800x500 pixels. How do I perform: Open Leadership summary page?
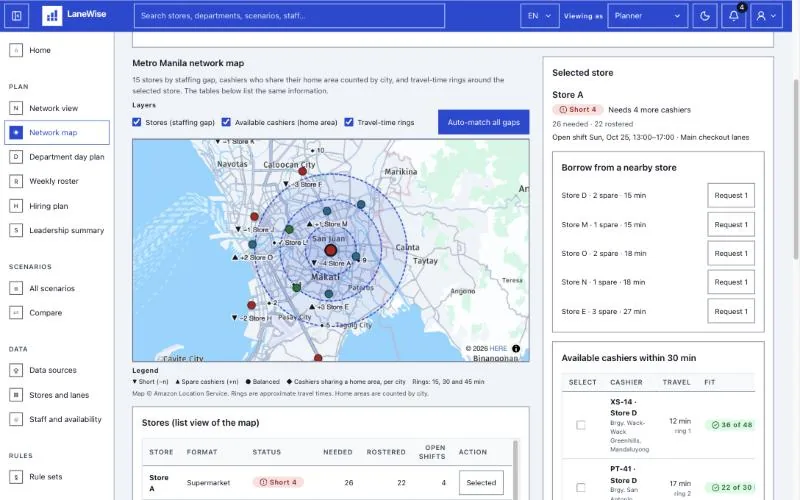coord(57,230)
